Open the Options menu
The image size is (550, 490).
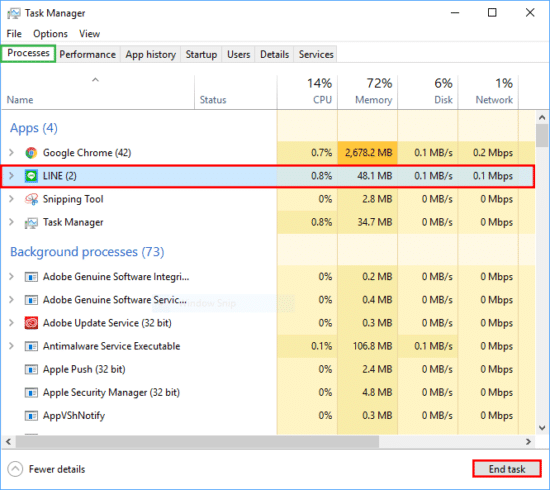pos(50,34)
